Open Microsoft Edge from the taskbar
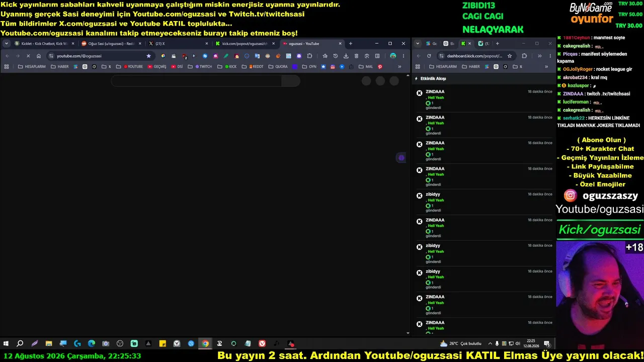644x362 pixels. tap(92, 343)
